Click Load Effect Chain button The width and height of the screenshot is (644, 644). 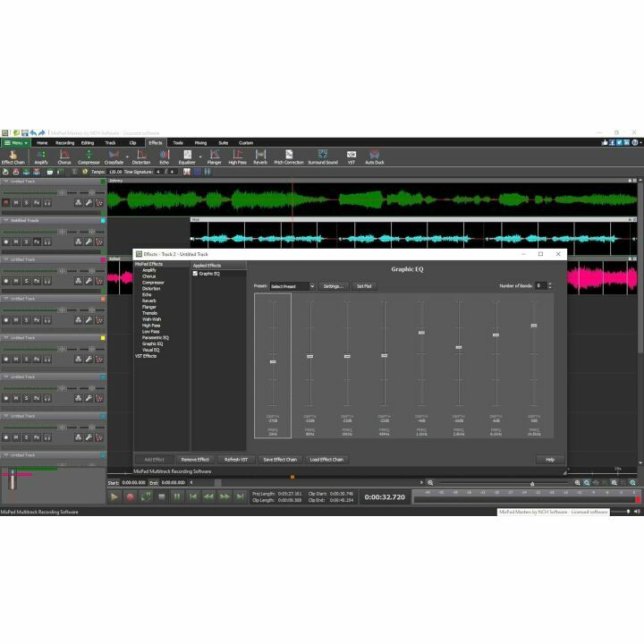(326, 460)
